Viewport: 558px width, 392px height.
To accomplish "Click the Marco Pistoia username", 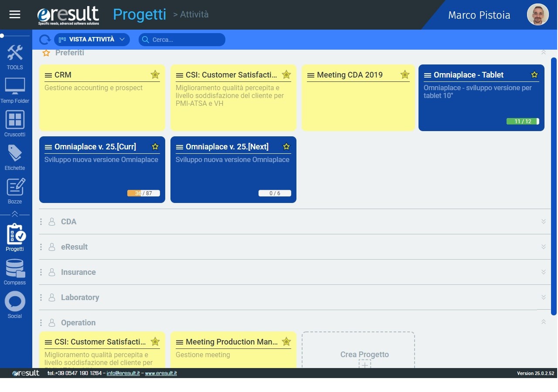I will pos(479,15).
